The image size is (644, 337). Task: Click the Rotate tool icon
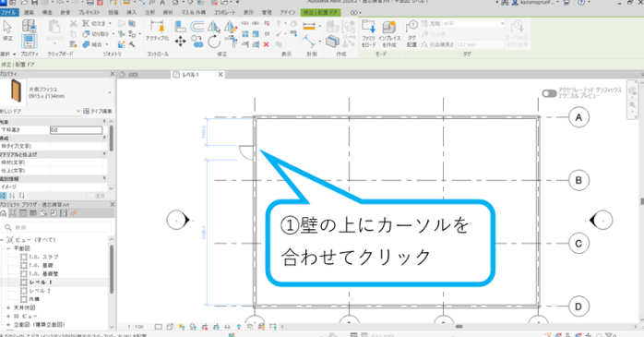(x=213, y=42)
